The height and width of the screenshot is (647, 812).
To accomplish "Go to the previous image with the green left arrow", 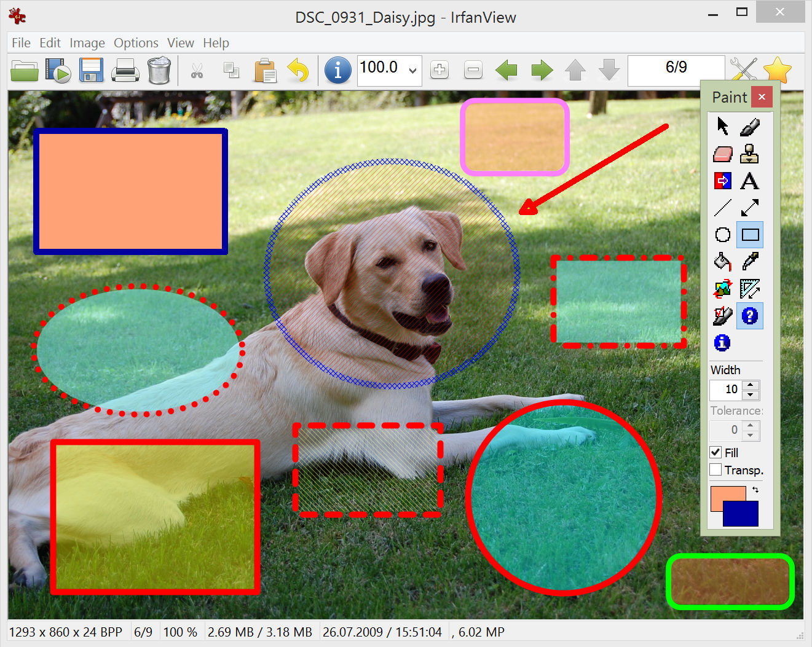I will (x=507, y=70).
